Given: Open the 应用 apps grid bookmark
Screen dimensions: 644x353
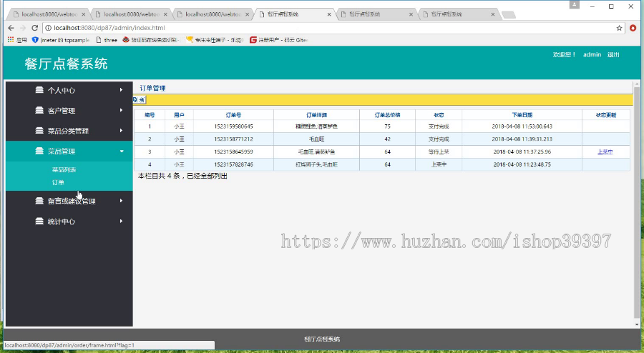Looking at the screenshot, I should pos(17,40).
